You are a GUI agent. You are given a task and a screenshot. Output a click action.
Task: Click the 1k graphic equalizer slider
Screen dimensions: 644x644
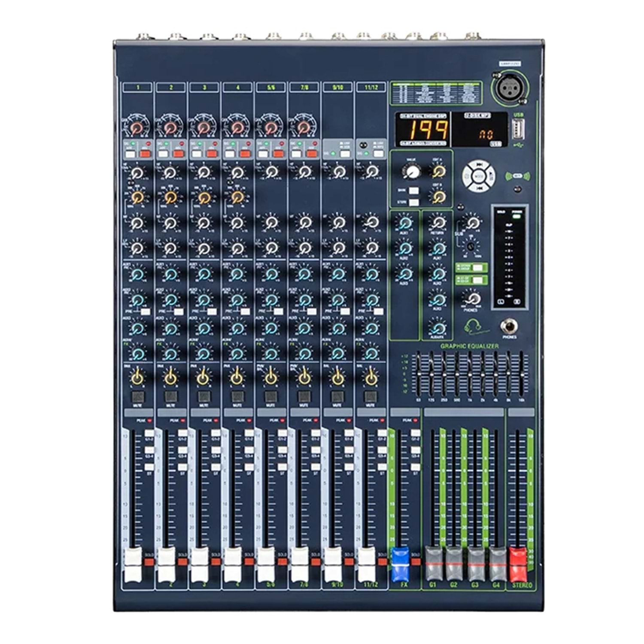(x=470, y=374)
